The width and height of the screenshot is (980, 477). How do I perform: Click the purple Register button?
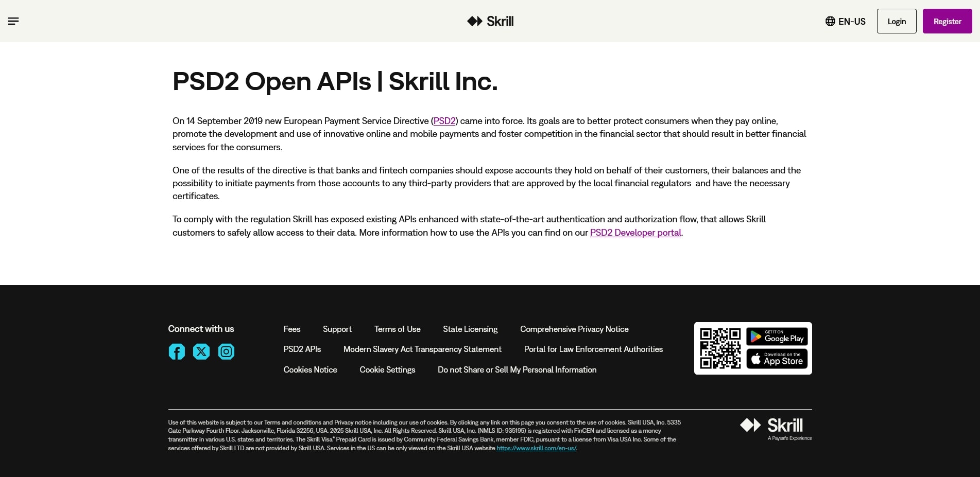coord(947,21)
